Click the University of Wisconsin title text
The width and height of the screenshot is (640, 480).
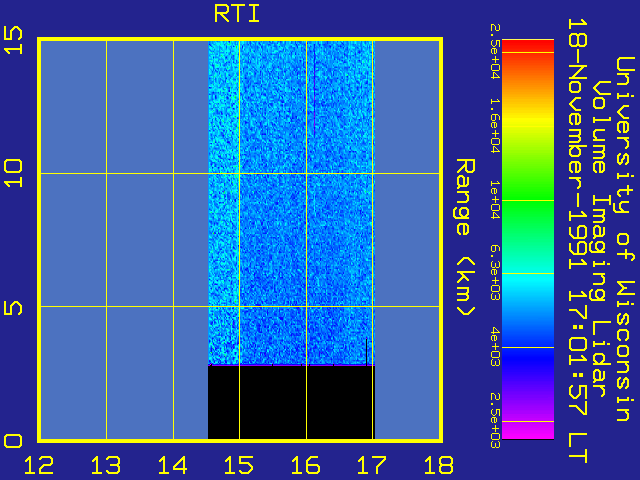(x=624, y=239)
